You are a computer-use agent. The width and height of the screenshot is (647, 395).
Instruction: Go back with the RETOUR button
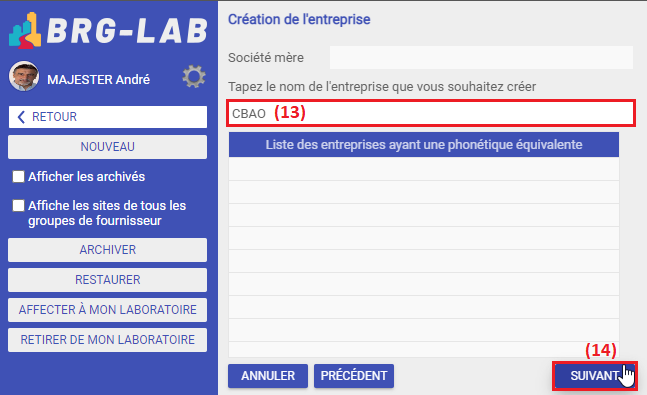coord(108,117)
